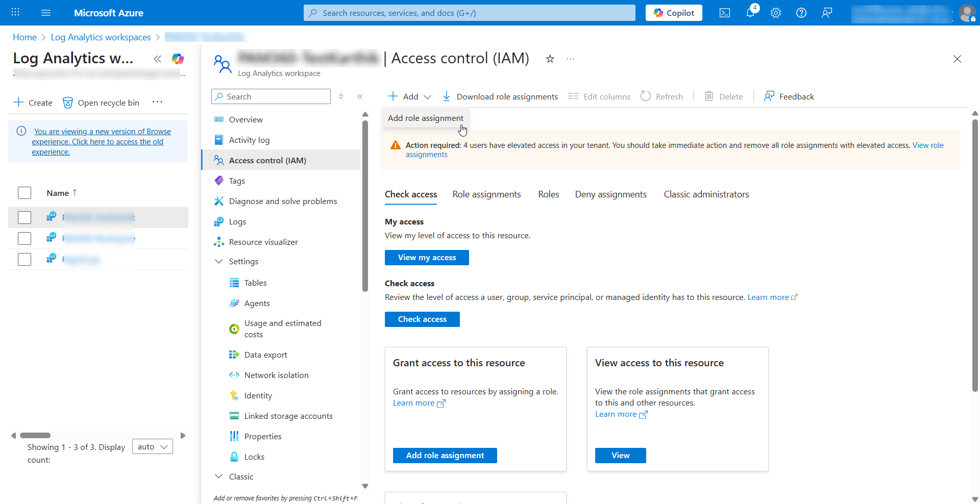Open the Azure Cloud Shell

point(725,13)
